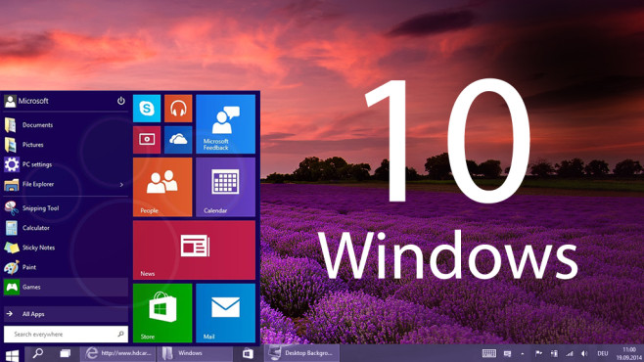Screen dimensions: 644x362
Task: Open notifications tray icon
Action: (508, 354)
